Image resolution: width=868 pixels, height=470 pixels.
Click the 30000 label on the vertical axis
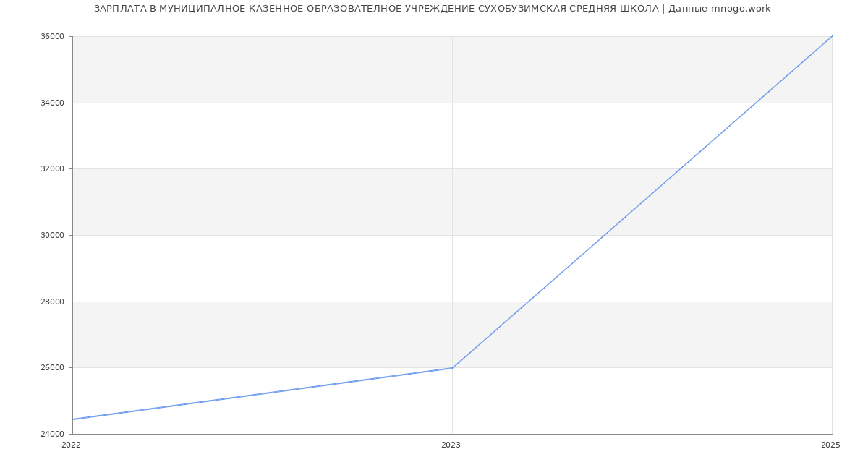[x=52, y=235]
